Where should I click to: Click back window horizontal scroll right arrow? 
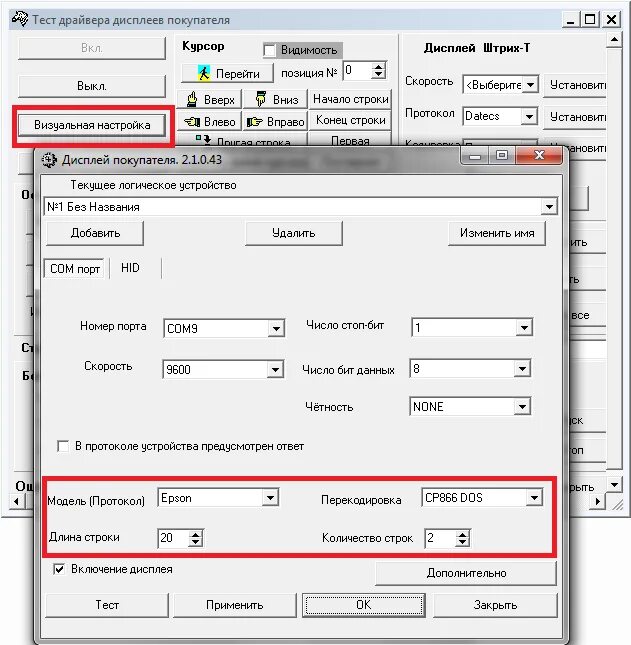pos(598,501)
